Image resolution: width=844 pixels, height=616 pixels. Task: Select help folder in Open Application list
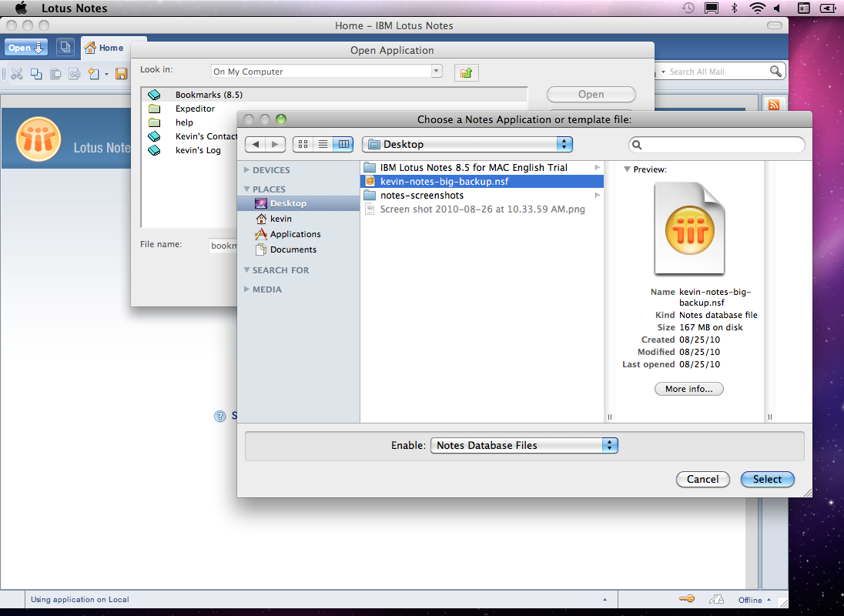(190, 122)
